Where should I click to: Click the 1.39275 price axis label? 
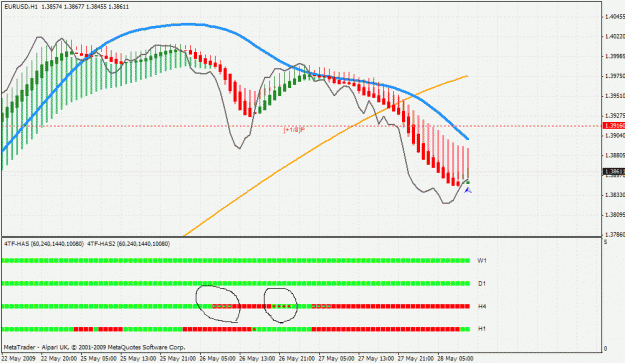tap(615, 116)
